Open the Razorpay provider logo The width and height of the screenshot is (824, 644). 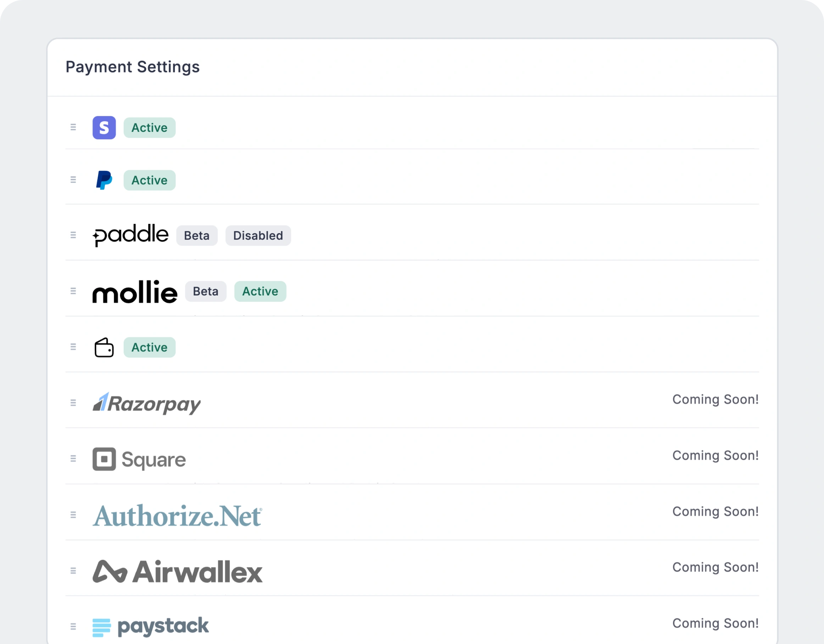click(x=146, y=404)
